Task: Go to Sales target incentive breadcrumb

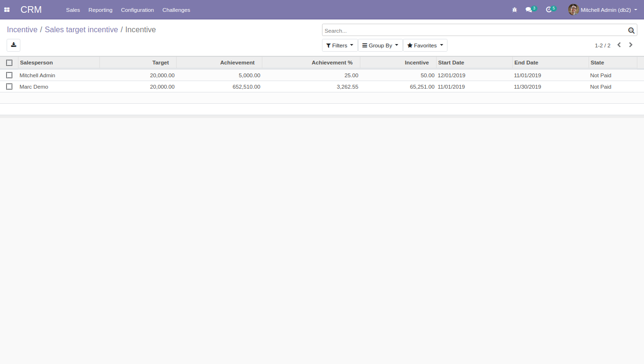Action: (x=81, y=29)
